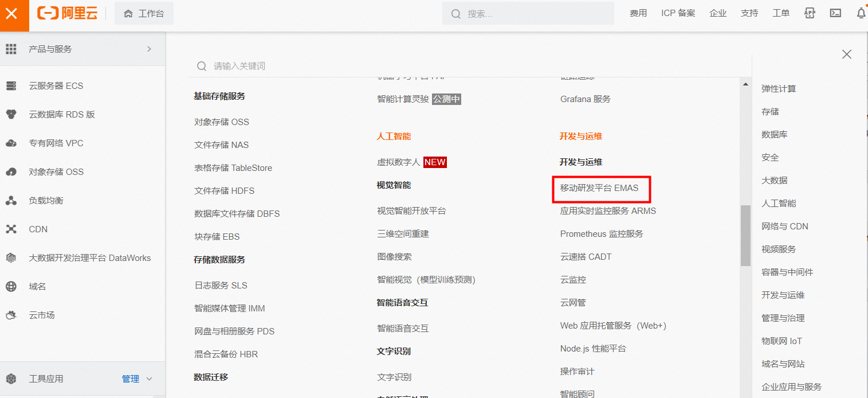Viewport: 868px width, 398px height.
Task: Open 网盘与相册服务 PDS
Action: [x=234, y=331]
